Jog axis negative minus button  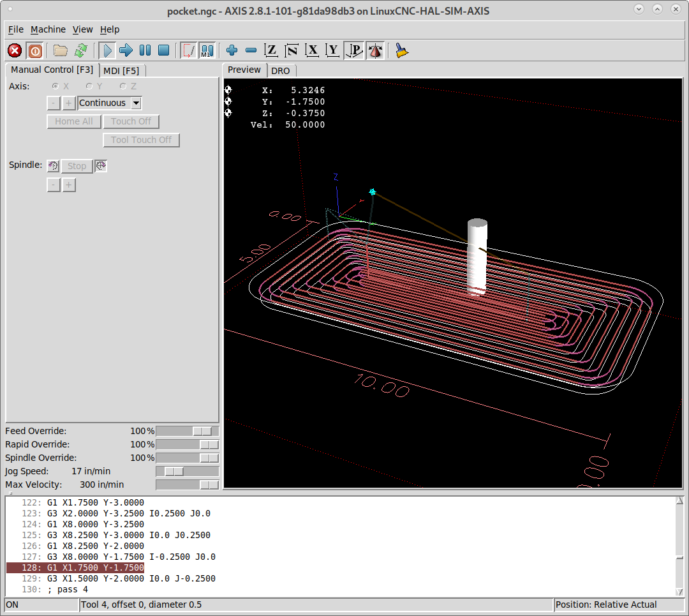[x=54, y=103]
